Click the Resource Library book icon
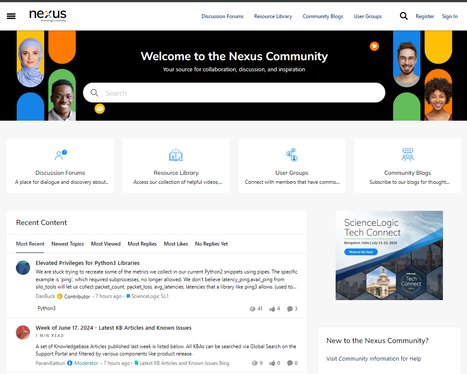Image resolution: width=467 pixels, height=374 pixels. [x=176, y=155]
